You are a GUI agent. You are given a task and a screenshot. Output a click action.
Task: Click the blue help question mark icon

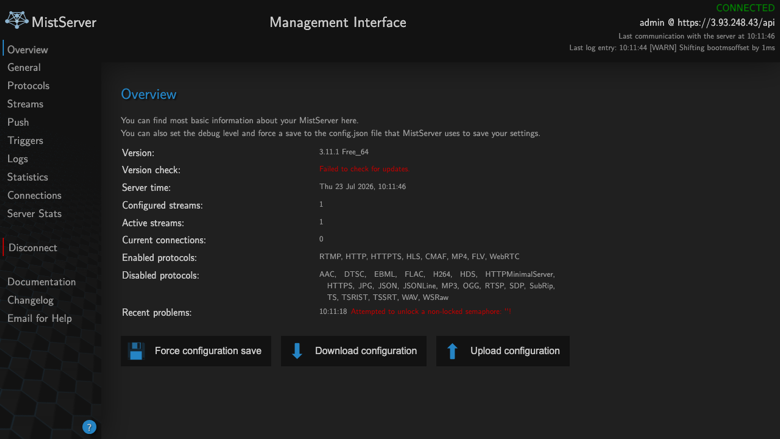[89, 427]
